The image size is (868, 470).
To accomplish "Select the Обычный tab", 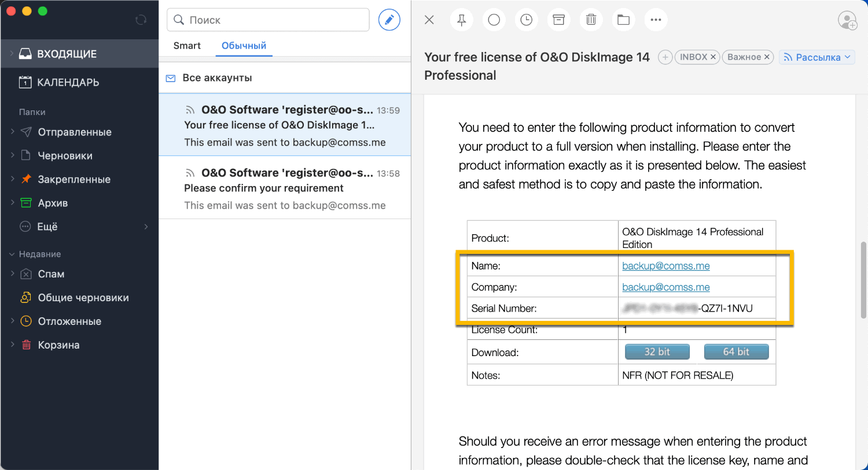I will tap(244, 45).
